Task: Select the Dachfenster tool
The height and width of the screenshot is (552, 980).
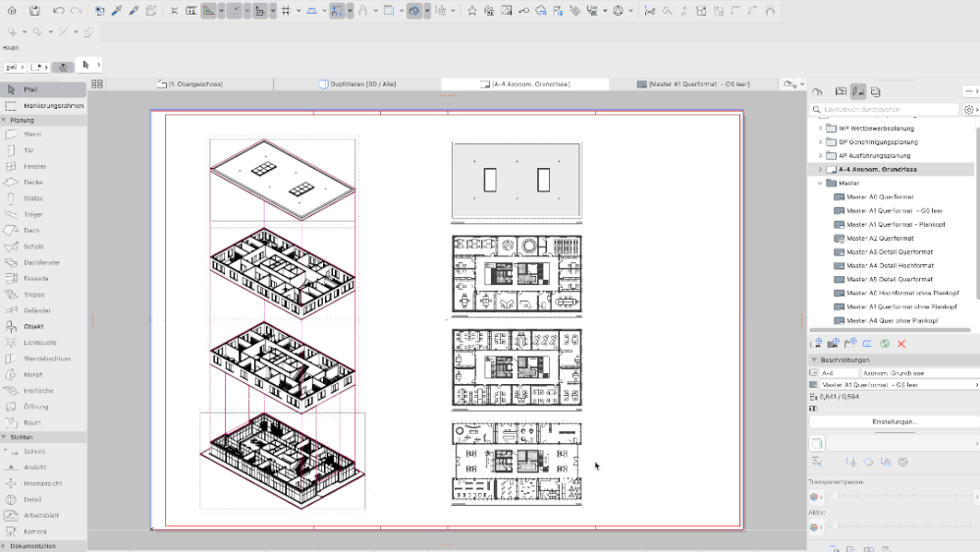Action: tap(43, 262)
